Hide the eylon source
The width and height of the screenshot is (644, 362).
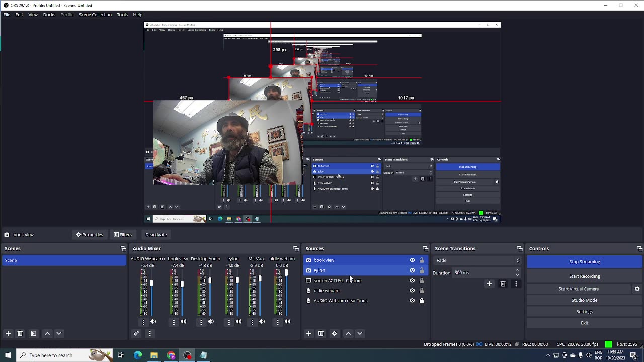(412, 270)
